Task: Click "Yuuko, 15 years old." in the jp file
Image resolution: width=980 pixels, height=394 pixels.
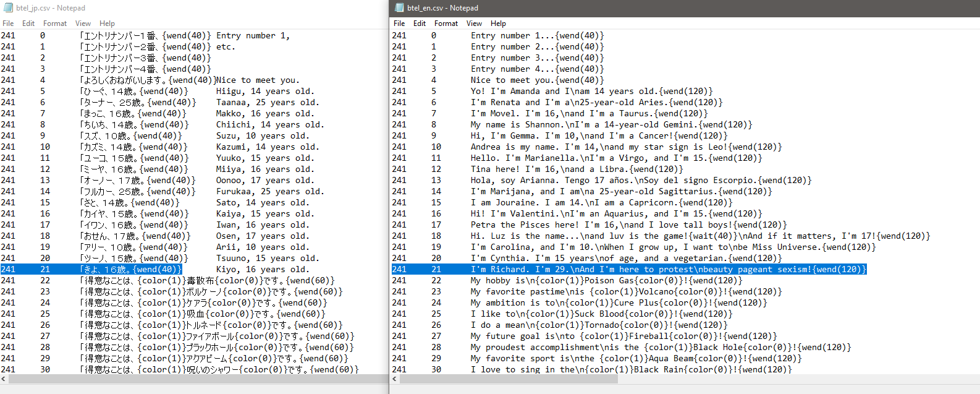Action: [x=265, y=158]
